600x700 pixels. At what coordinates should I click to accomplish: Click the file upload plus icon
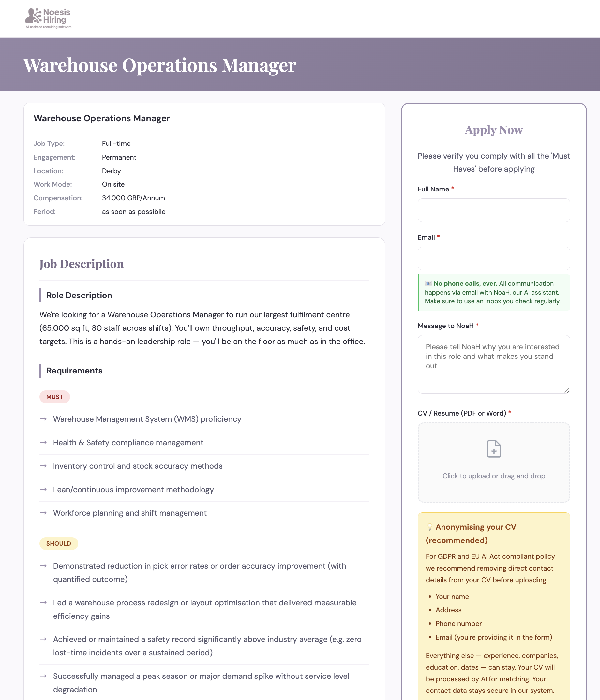[494, 449]
